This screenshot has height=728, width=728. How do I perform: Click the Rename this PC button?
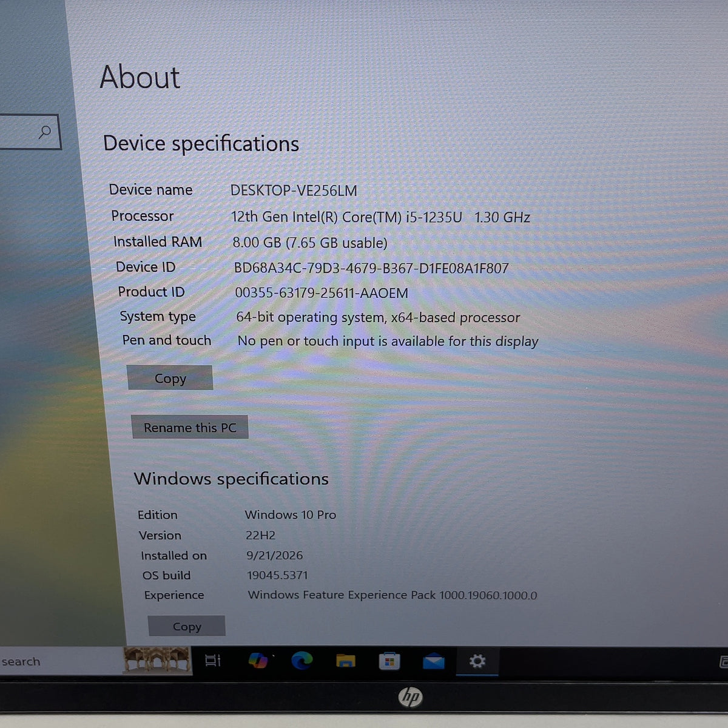click(x=190, y=427)
